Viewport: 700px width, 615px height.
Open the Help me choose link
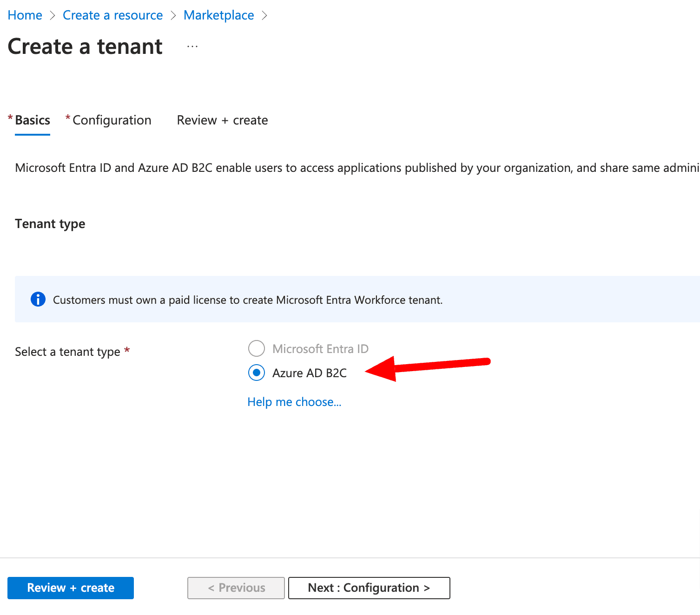tap(294, 401)
